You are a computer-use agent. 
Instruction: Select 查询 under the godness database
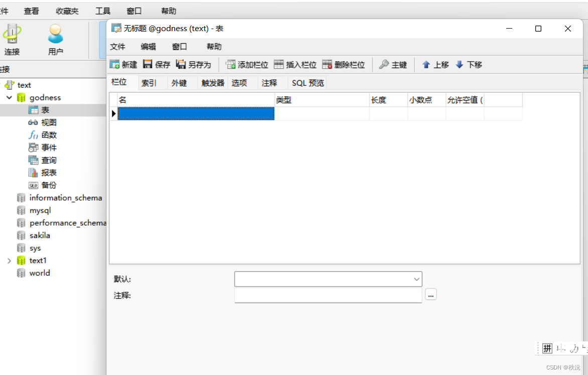[48, 159]
